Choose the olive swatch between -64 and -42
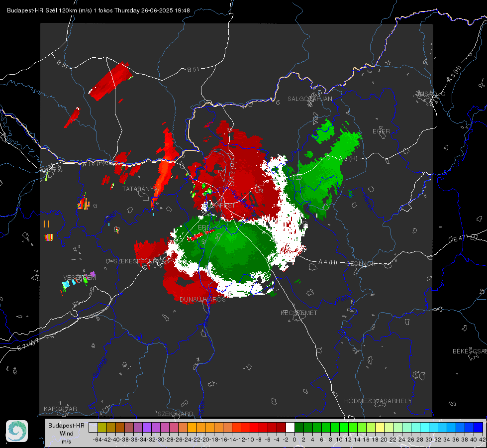Image resolution: width=487 pixels, height=448 pixels. (x=102, y=427)
